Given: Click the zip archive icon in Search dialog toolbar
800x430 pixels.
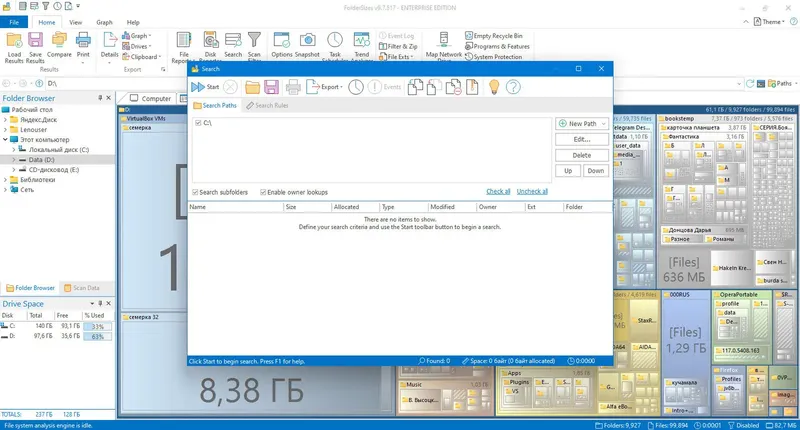Looking at the screenshot, I should 472,87.
